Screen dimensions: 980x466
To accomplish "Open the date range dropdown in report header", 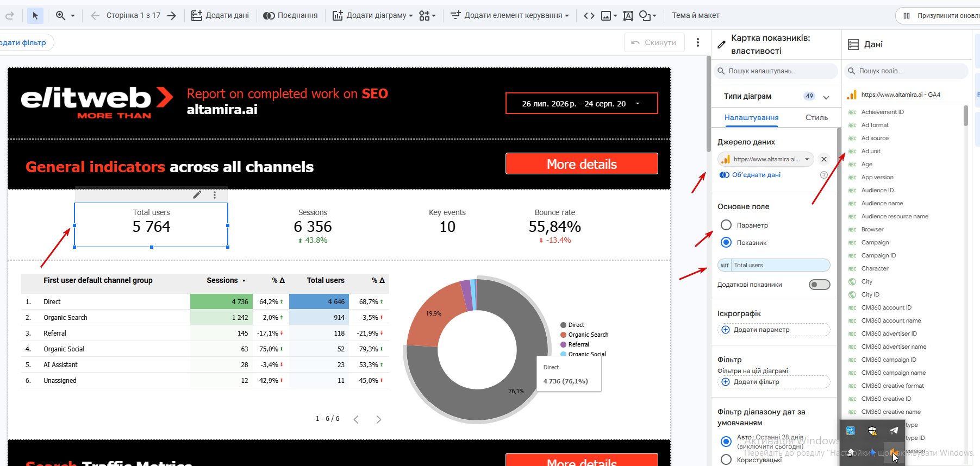I will 582,103.
